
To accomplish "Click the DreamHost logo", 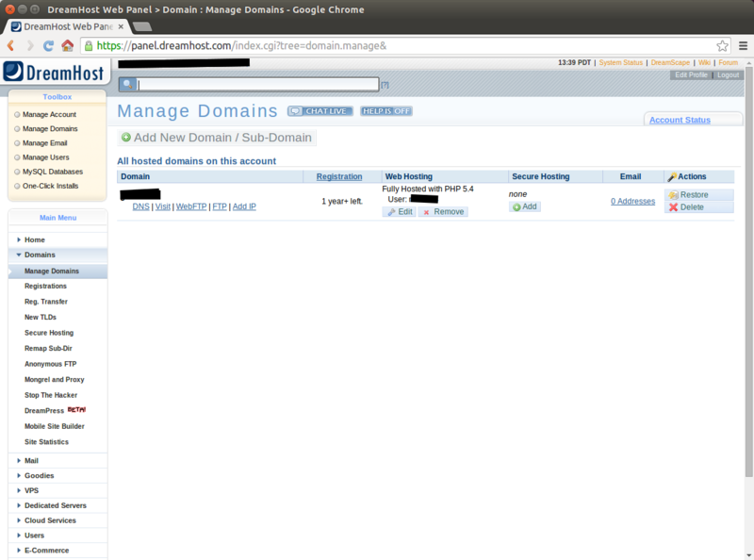I will tap(54, 73).
